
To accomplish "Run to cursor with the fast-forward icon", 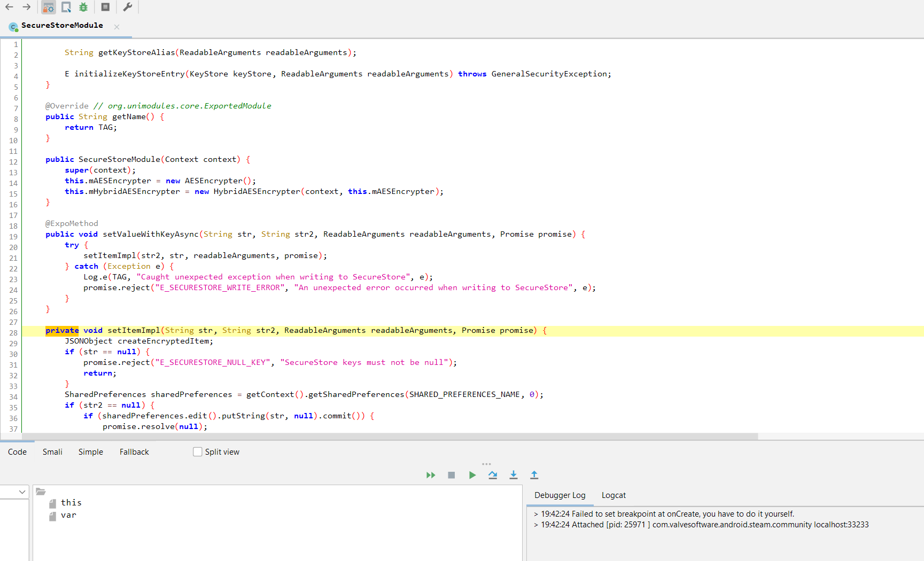I will pos(431,475).
